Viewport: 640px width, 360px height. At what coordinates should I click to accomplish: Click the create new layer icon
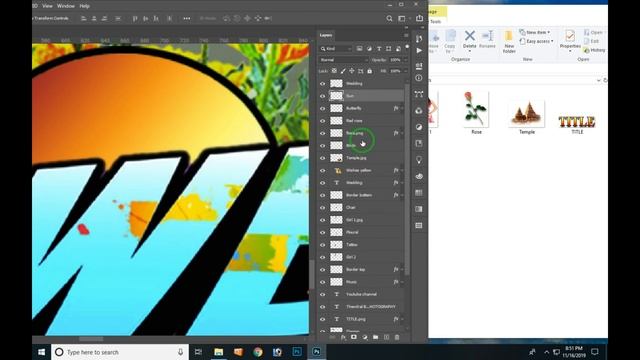pyautogui.click(x=386, y=338)
